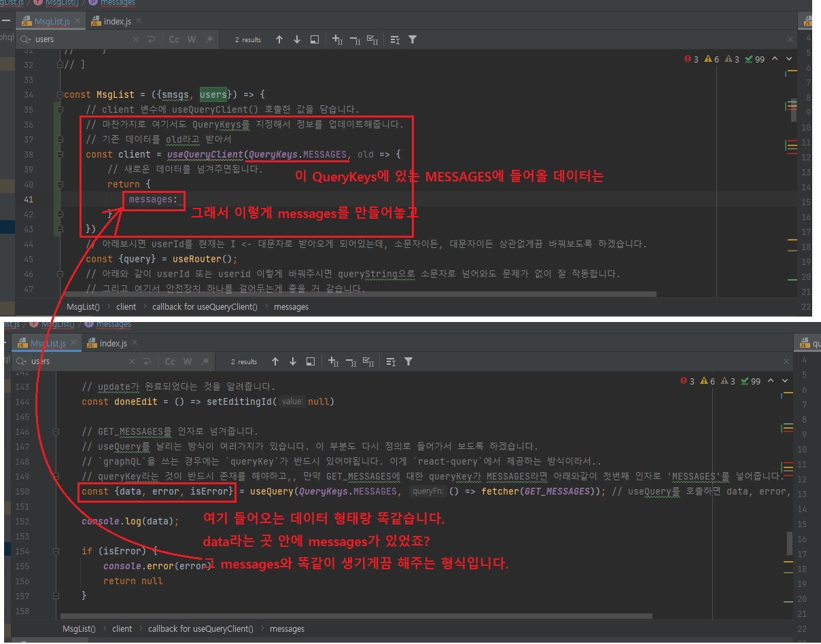Jump to previous search occurrence in upper editor
Image resolution: width=821 pixels, height=644 pixels.
click(279, 40)
